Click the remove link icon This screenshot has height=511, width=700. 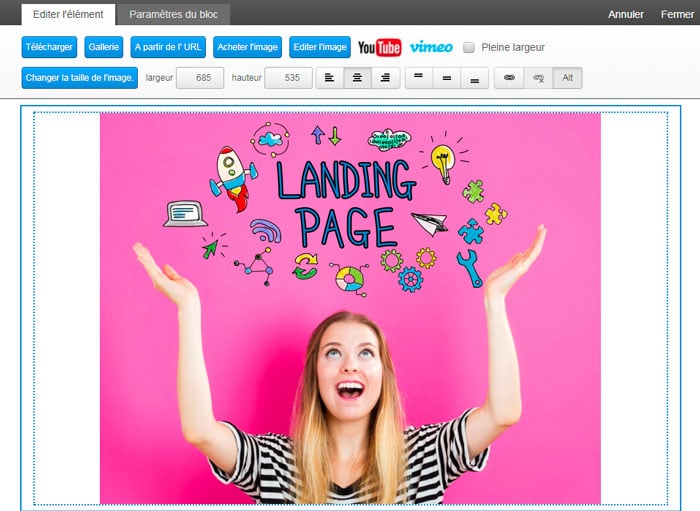[538, 78]
